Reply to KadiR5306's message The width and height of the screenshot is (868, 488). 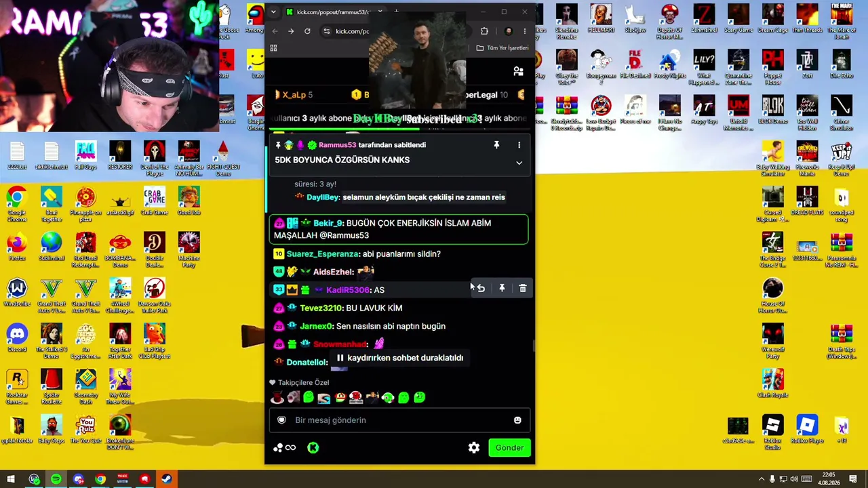click(481, 289)
